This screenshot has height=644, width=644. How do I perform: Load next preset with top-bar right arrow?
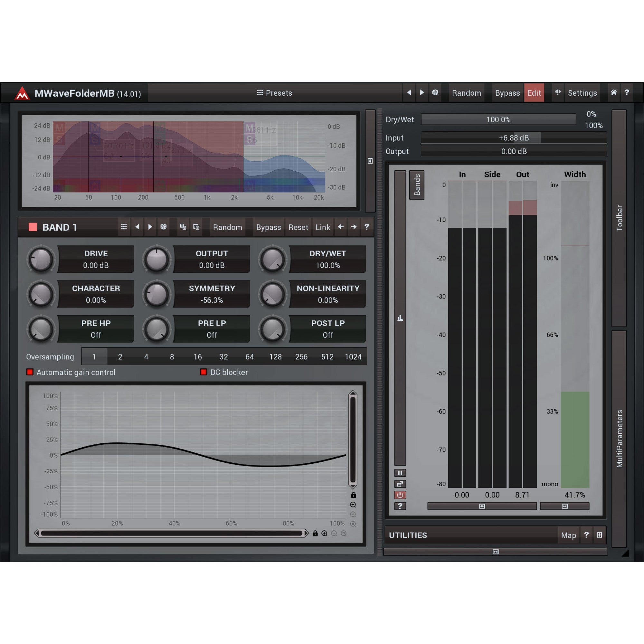coord(422,93)
